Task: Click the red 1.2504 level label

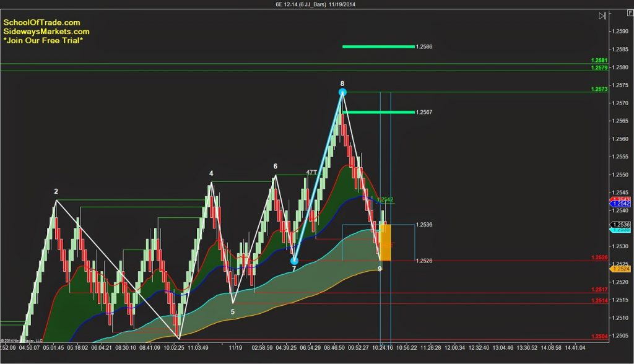Action: [599, 337]
